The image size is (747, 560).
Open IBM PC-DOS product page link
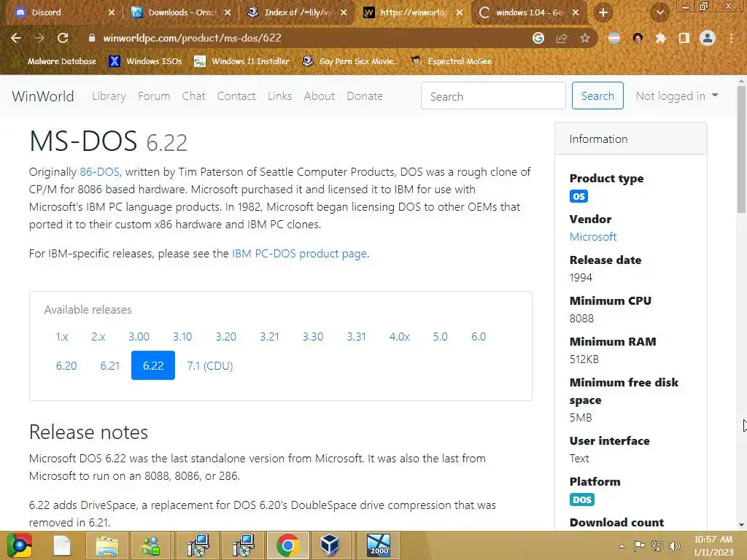point(300,254)
